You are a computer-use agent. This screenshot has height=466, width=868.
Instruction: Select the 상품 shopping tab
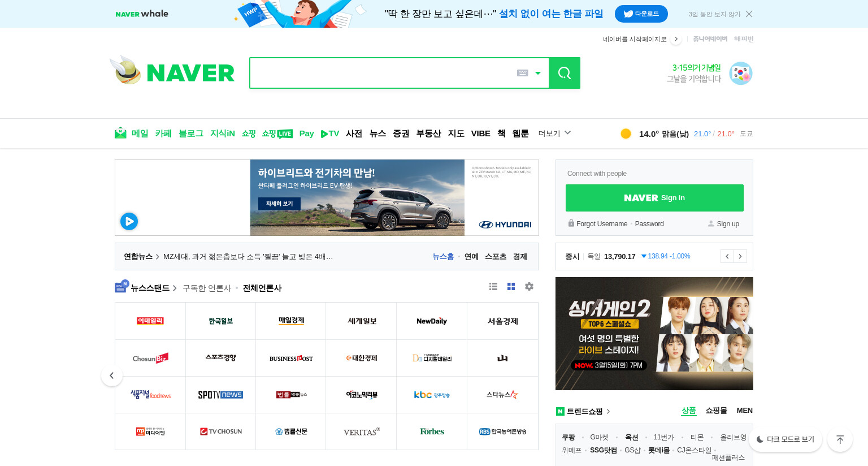tap(688, 411)
